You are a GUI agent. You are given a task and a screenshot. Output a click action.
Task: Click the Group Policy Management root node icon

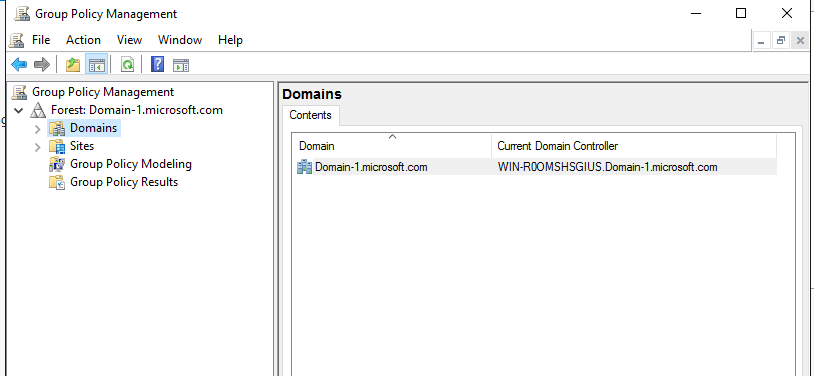(19, 92)
